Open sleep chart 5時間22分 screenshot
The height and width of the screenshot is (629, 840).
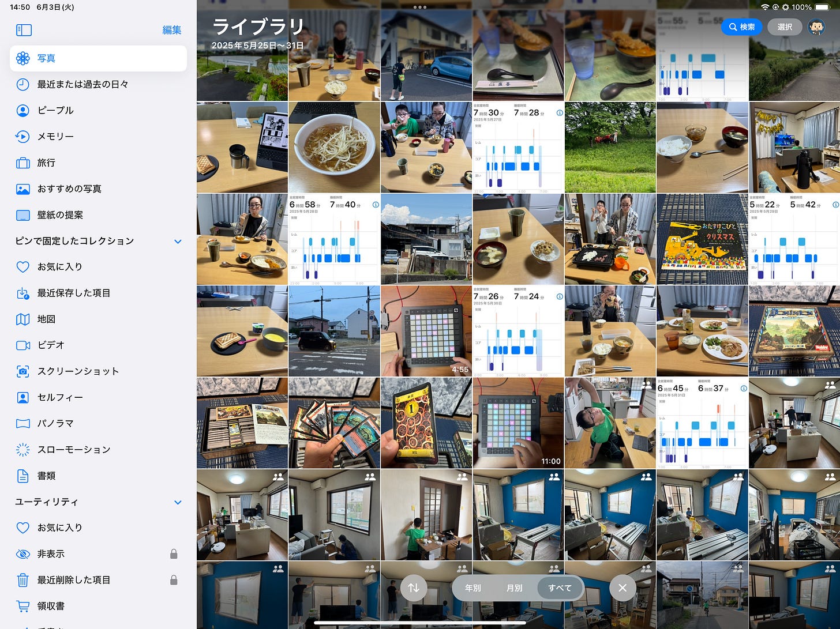click(x=794, y=239)
